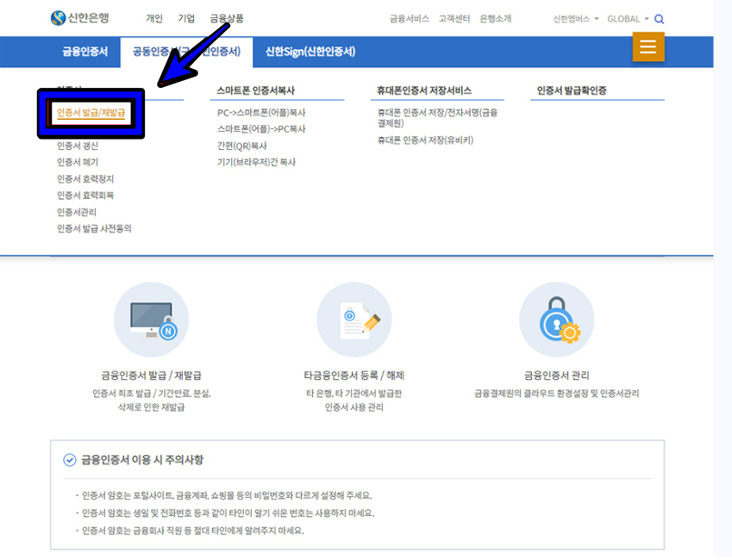This screenshot has height=560, width=732.
Task: Click the 금융인증서 발급/재발급 computer icon
Action: click(151, 320)
